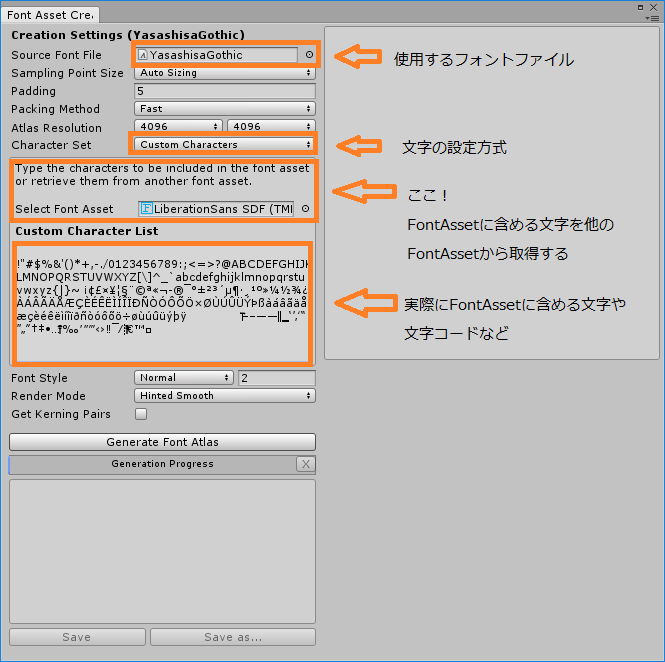Open second Atlas Resolution 4096 dropdown
The height and width of the screenshot is (662, 665).
pos(271,126)
